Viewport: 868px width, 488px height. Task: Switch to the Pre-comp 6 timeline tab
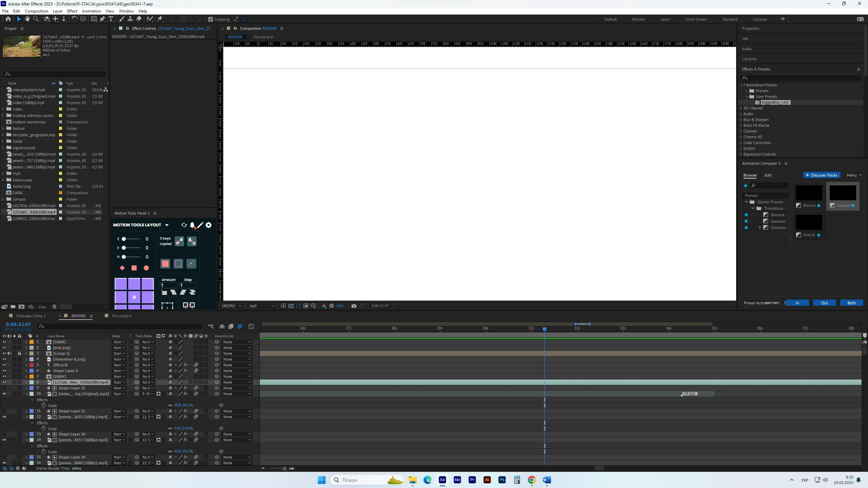(x=121, y=316)
